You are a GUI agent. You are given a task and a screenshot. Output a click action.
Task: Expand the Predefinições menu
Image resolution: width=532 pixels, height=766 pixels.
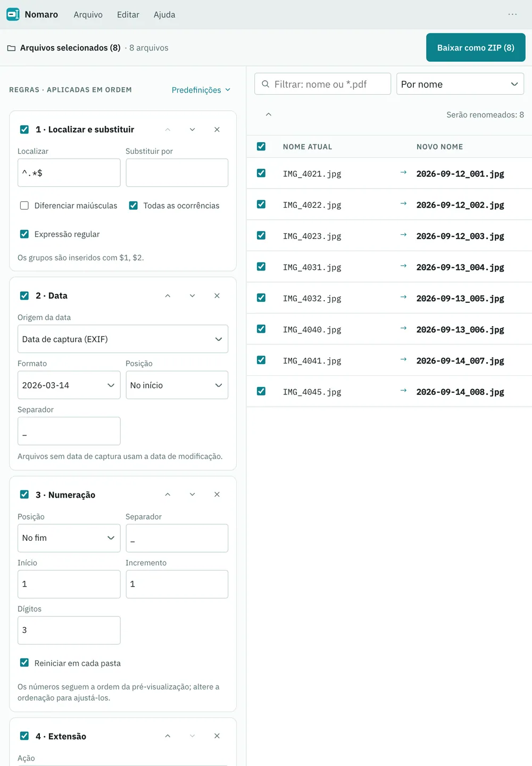point(201,90)
